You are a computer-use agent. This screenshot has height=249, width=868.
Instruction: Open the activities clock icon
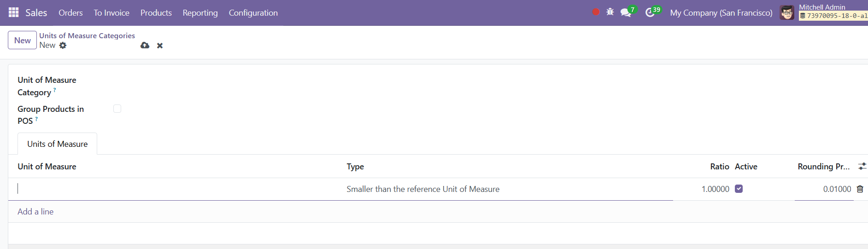click(x=650, y=12)
